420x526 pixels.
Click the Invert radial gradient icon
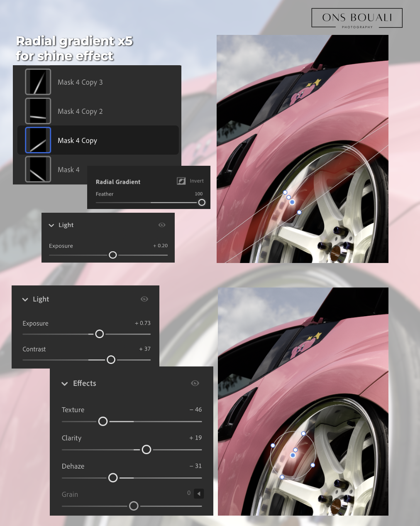tap(181, 181)
